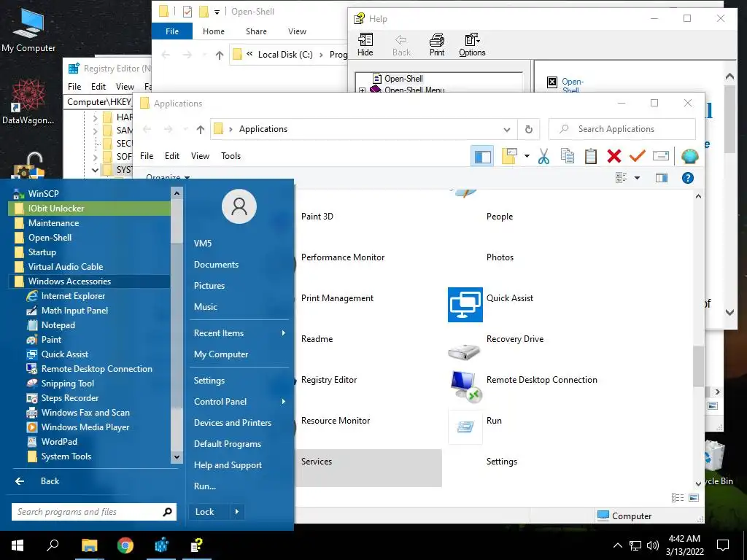The width and height of the screenshot is (747, 560).
Task: Click the Quick Assist icon in Applications list
Action: point(465,305)
